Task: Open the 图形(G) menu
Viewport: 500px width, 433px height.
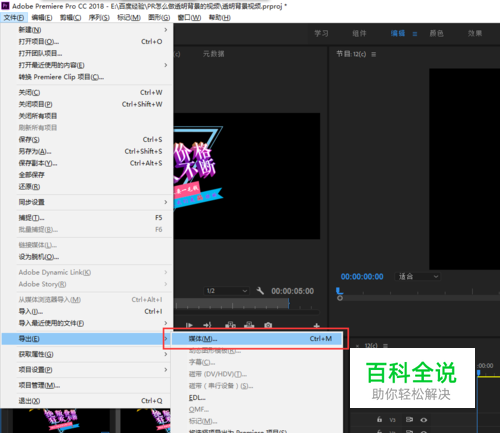Action: point(159,18)
